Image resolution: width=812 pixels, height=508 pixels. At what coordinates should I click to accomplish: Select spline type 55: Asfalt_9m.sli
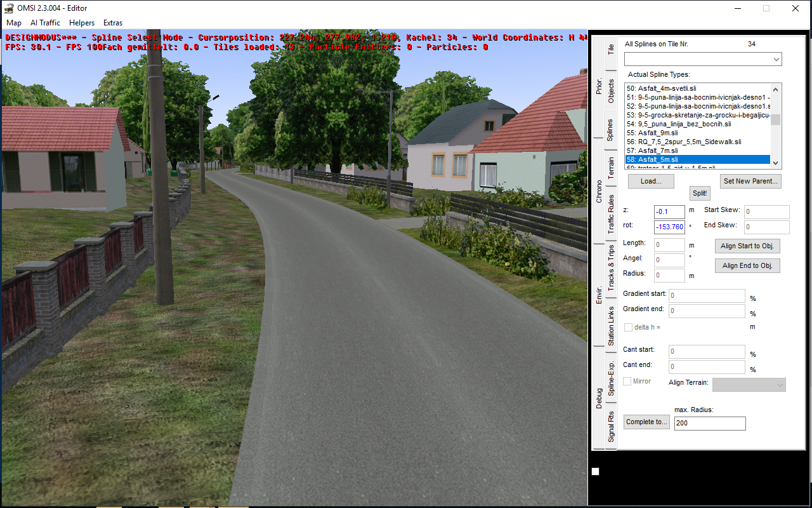[x=698, y=133]
